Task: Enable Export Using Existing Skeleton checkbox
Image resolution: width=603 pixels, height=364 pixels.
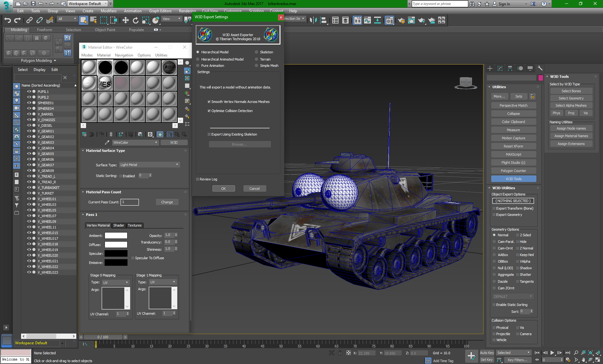Action: tap(209, 134)
